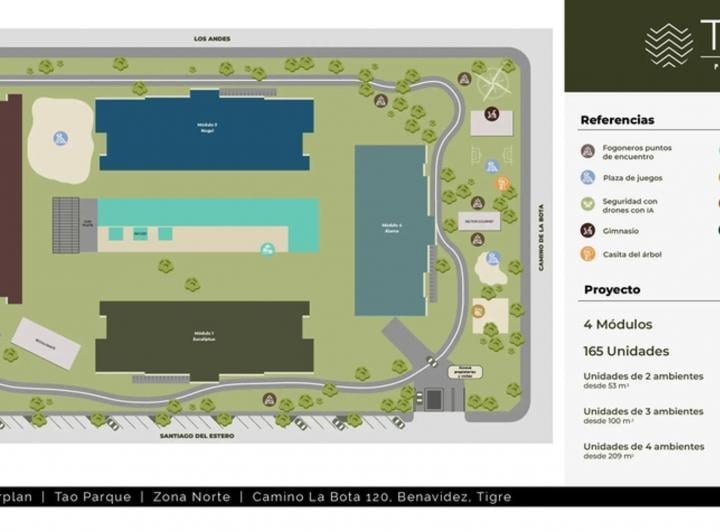
Task: Click the gym marker on the map
Action: 492,114
